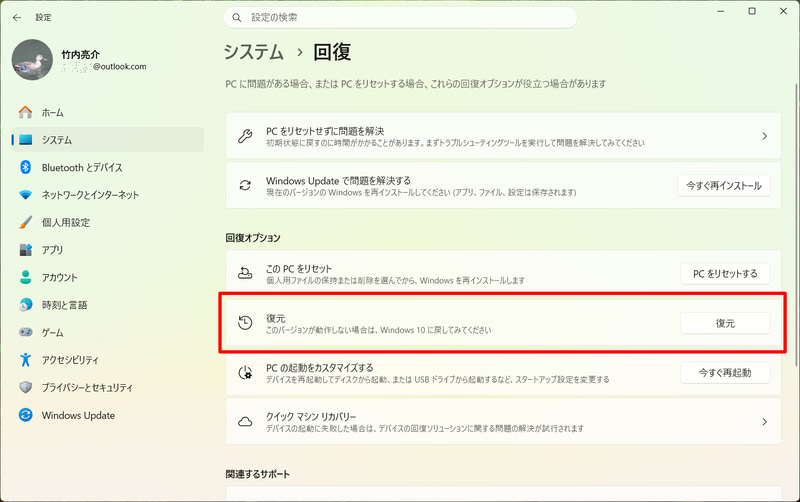Click the 今すぐ再インストール button
Screen dimensions: 800x502
(x=724, y=186)
